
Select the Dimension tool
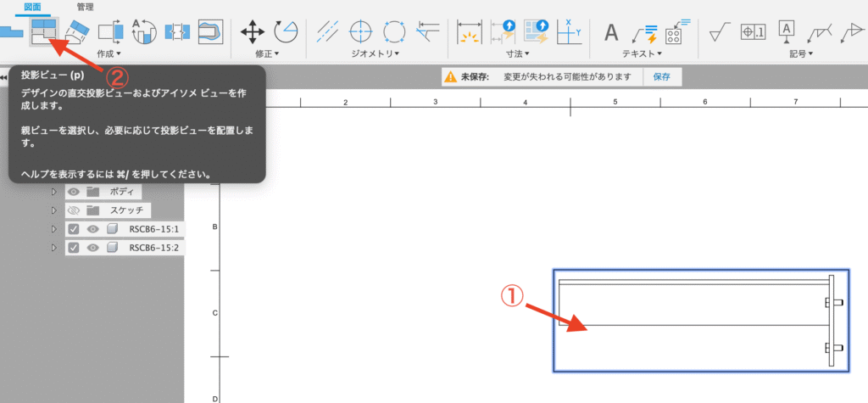point(470,33)
